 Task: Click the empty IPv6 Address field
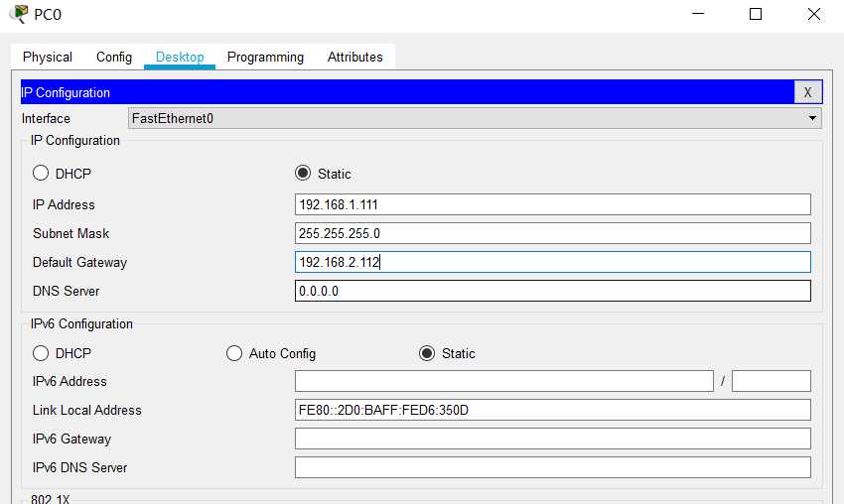[x=504, y=381]
